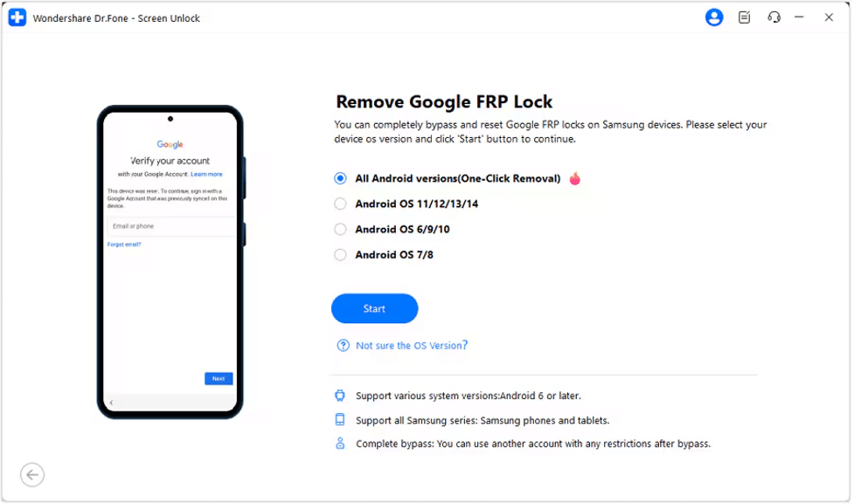Select Android OS 7/8 option
The image size is (854, 504).
tap(338, 254)
